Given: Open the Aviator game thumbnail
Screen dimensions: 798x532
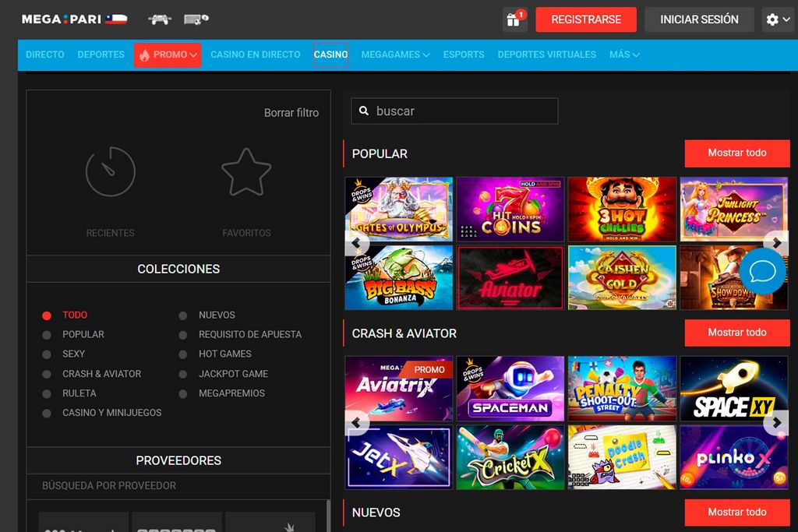Looking at the screenshot, I should [x=510, y=278].
